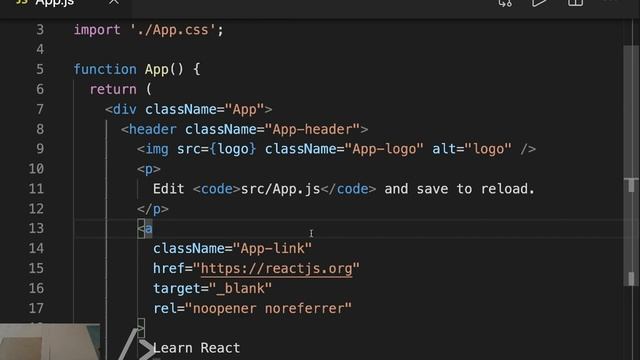Select line 17 via its line number
The image size is (640, 360).
[36, 309]
